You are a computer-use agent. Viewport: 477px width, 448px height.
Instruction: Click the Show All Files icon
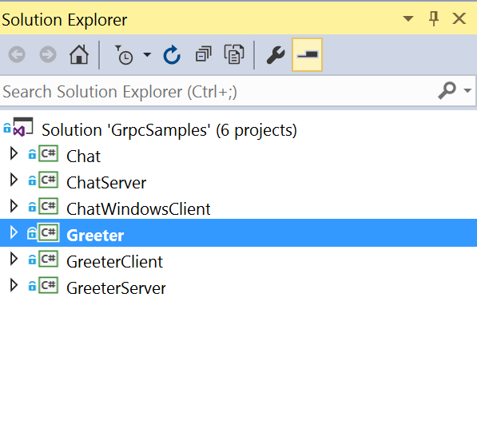coord(234,54)
